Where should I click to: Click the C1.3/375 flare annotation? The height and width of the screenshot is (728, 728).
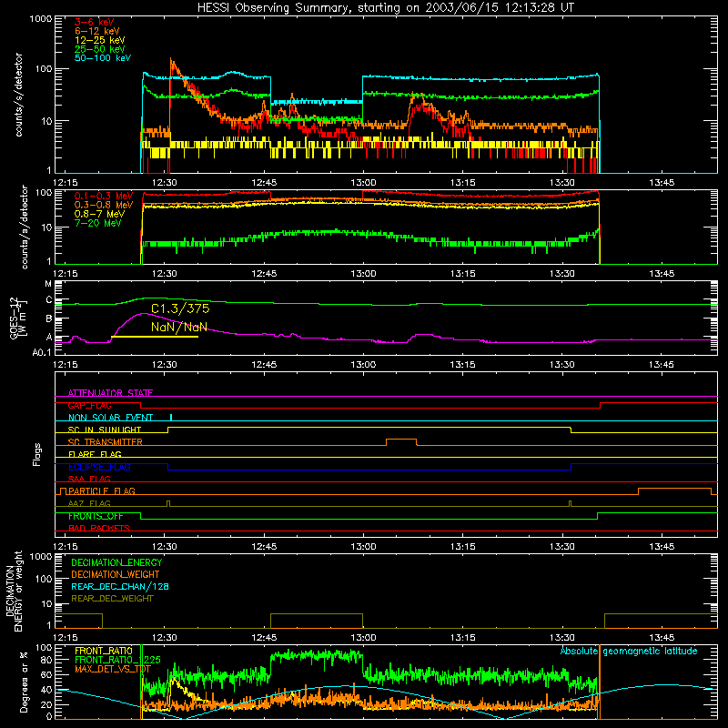(180, 308)
